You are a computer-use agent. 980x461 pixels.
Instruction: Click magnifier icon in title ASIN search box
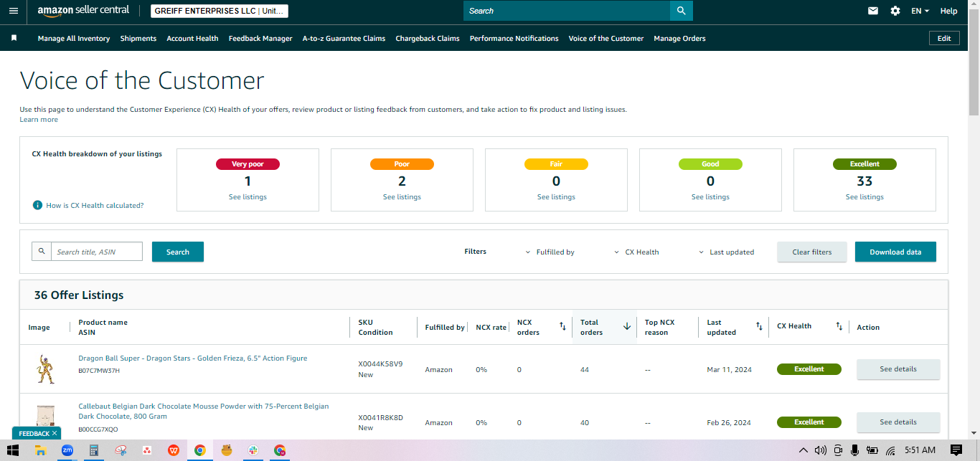[42, 252]
